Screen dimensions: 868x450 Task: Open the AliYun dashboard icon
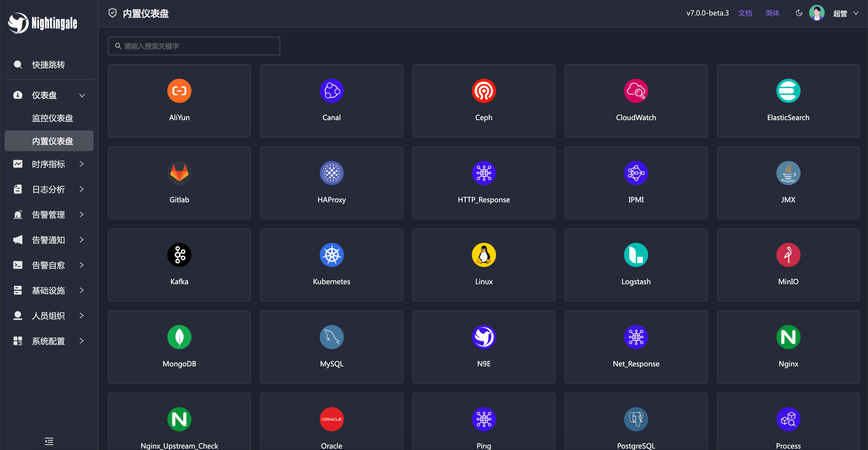pyautogui.click(x=179, y=91)
